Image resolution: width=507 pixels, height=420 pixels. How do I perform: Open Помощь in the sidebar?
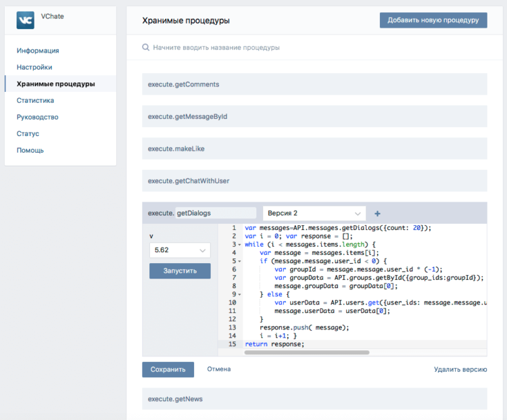click(30, 150)
